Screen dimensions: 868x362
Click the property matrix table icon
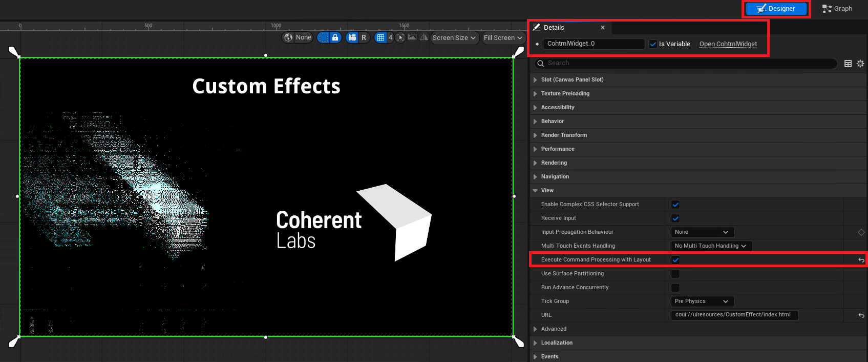coord(848,64)
